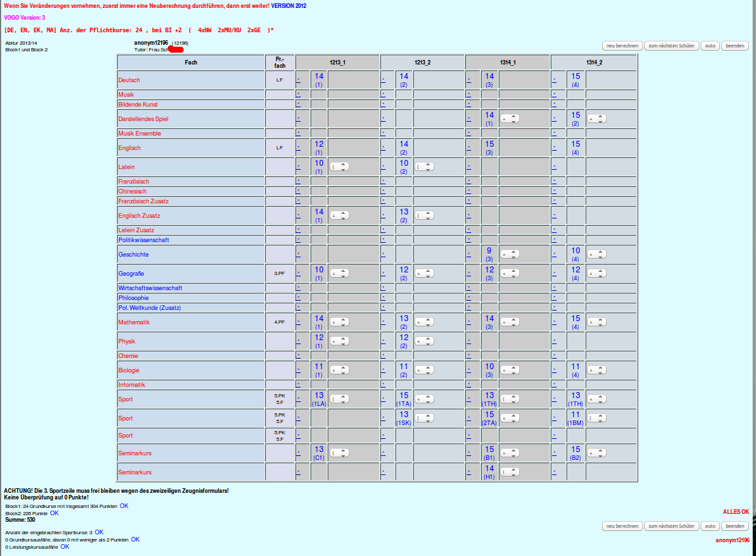Open the Englisch Zusatz dropdown in column 1213_1
Viewport: 756px width, 556px height.
pyautogui.click(x=340, y=216)
